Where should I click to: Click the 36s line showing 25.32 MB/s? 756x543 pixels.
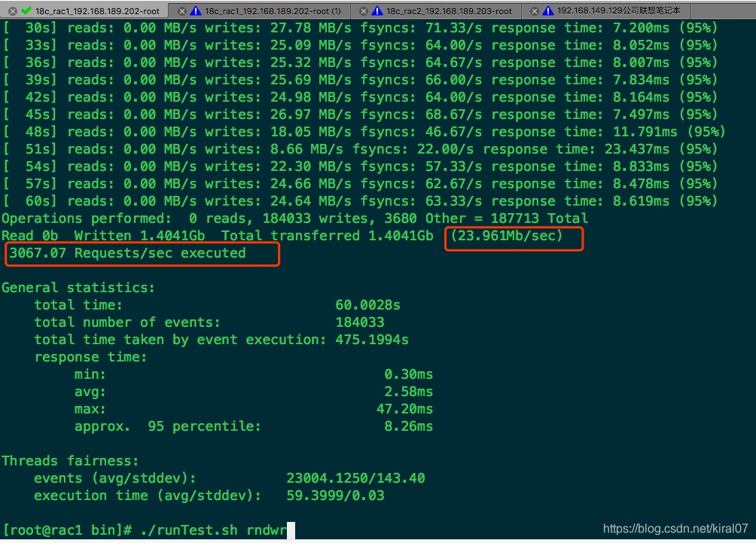pos(360,63)
